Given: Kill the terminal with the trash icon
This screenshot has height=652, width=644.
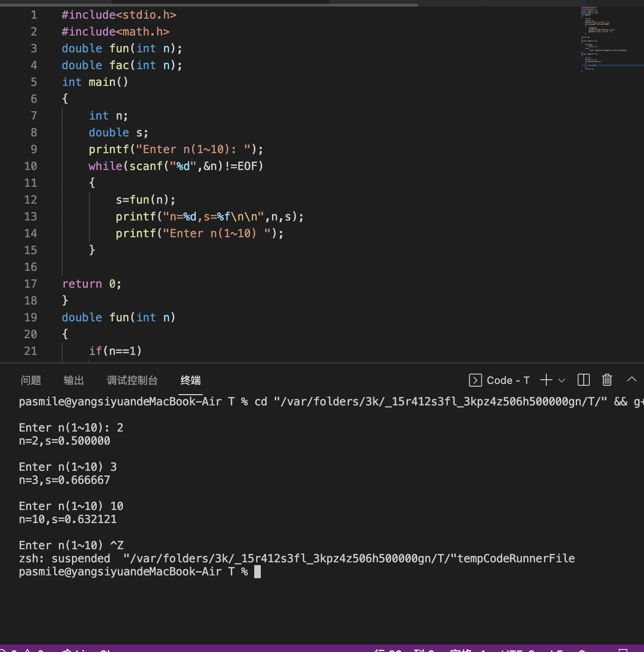Looking at the screenshot, I should tap(607, 380).
